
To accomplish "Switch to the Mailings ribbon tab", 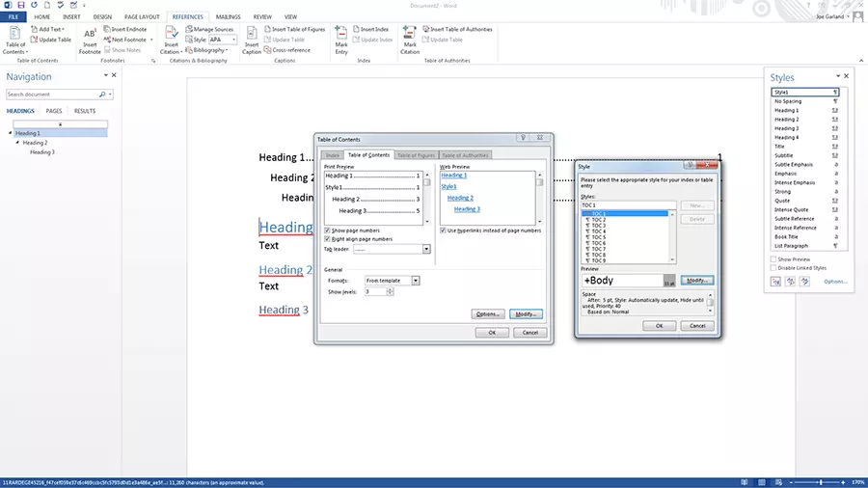I will coord(229,16).
